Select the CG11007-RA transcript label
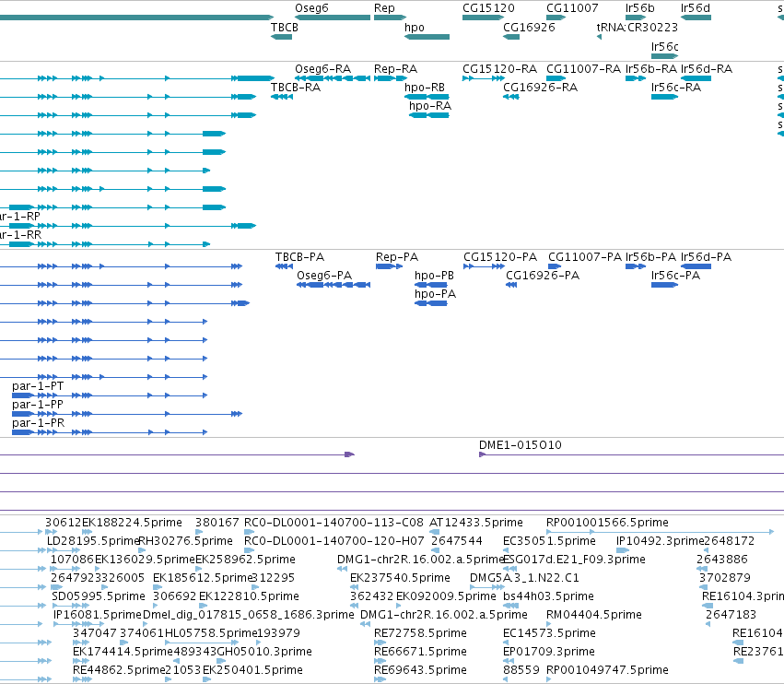Image resolution: width=784 pixels, height=684 pixels. point(583,68)
